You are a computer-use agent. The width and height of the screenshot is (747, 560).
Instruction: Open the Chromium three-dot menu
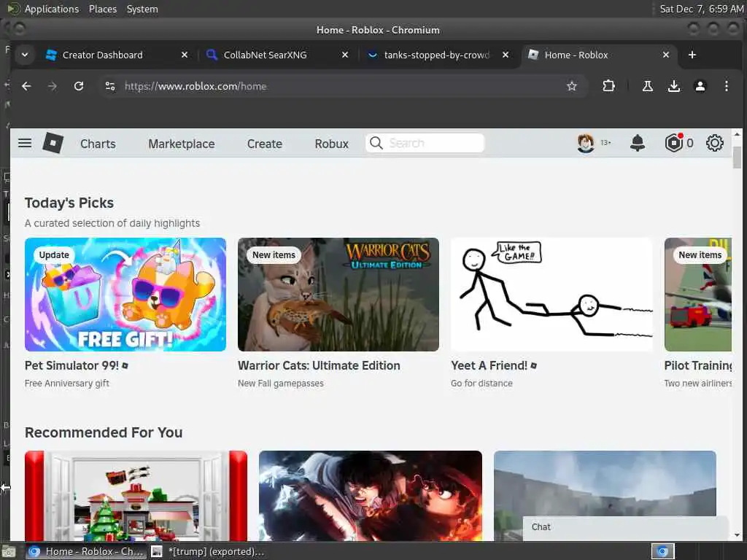click(726, 86)
